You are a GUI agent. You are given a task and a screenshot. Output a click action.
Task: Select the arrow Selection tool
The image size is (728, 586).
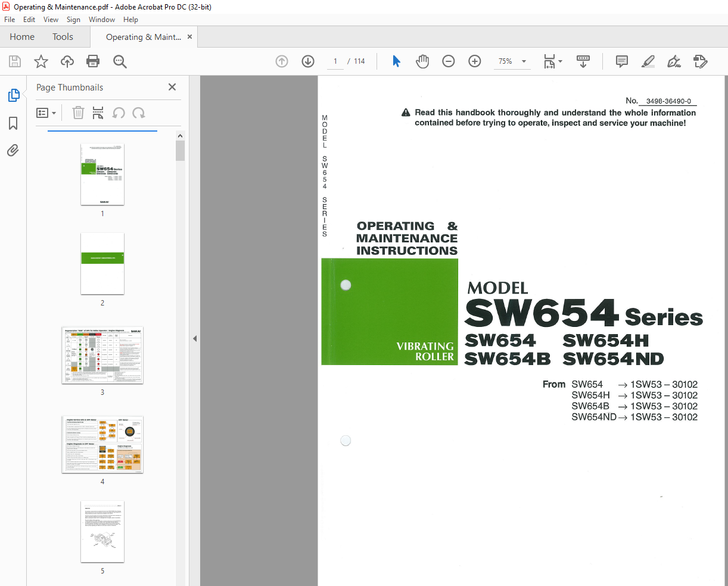(x=396, y=61)
